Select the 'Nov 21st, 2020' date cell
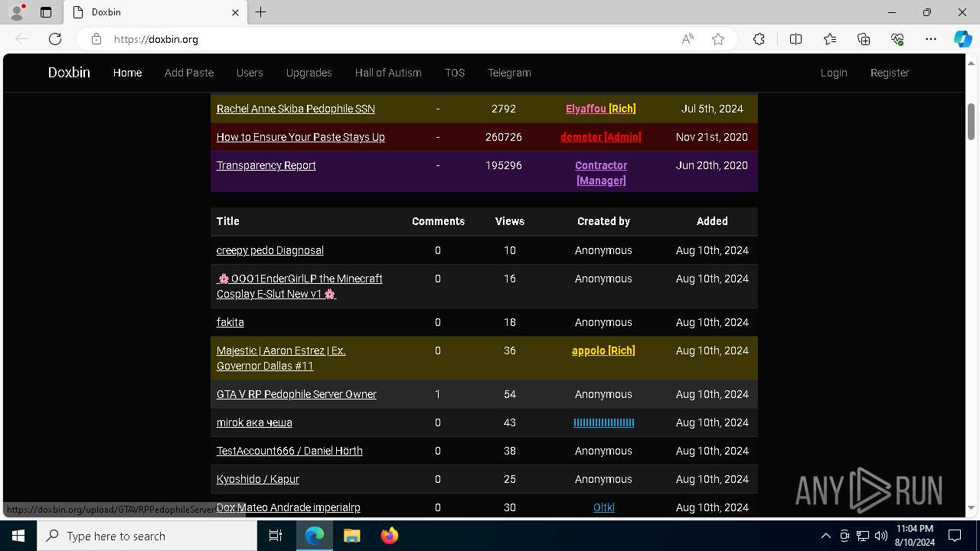This screenshot has height=551, width=980. pos(712,137)
